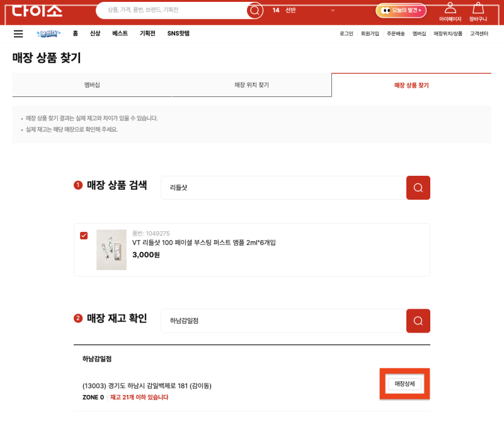Click the product search field containing 리들샷
Screen dimensions: 504x429
(x=283, y=188)
